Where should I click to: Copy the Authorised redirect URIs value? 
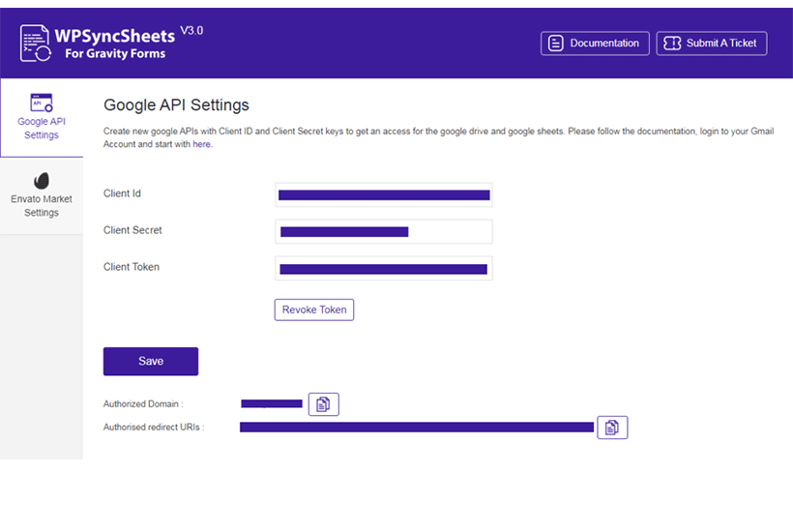(x=612, y=428)
